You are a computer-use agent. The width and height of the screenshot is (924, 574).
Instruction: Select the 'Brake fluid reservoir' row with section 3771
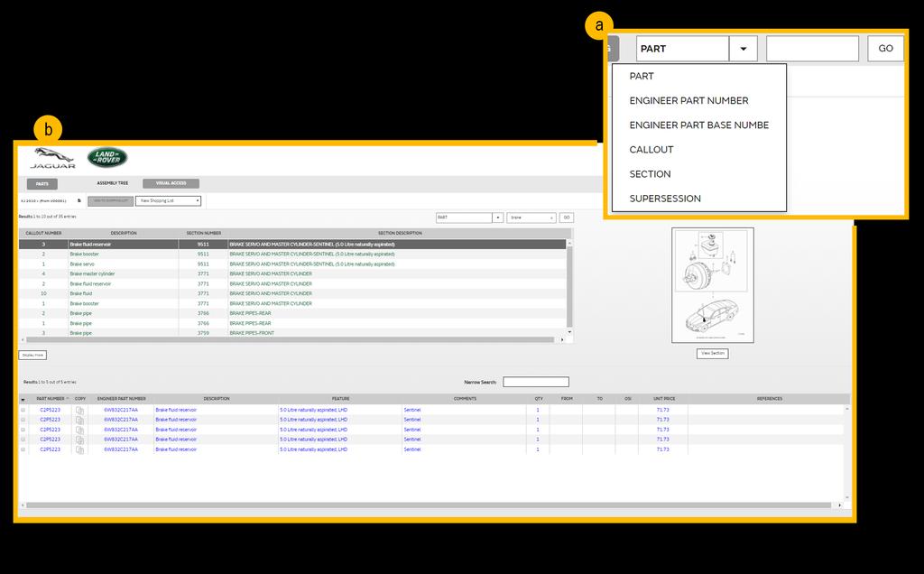click(x=292, y=284)
